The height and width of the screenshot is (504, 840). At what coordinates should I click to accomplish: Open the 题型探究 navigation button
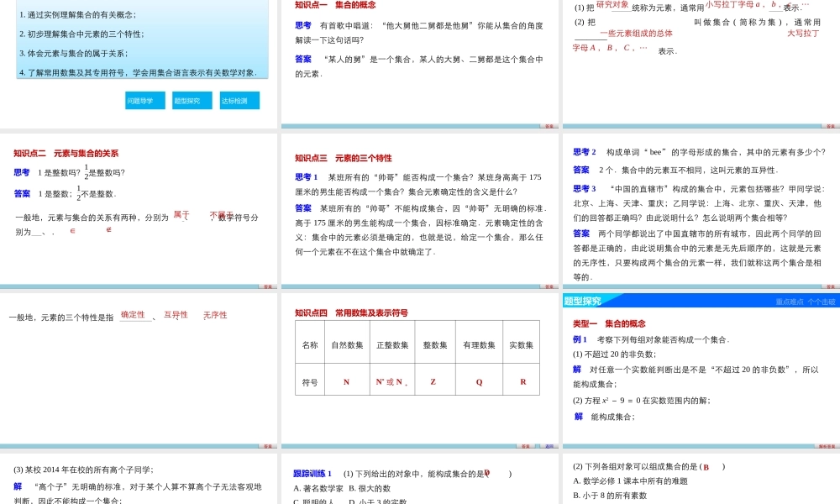(x=192, y=99)
